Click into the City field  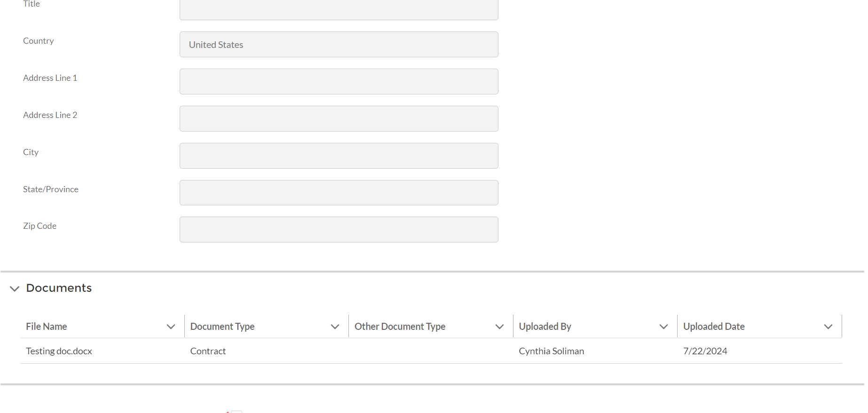[339, 156]
